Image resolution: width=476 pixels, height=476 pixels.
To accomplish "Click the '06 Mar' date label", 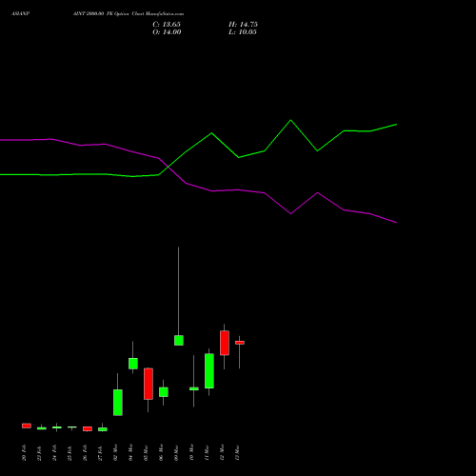I will pos(161,452).
